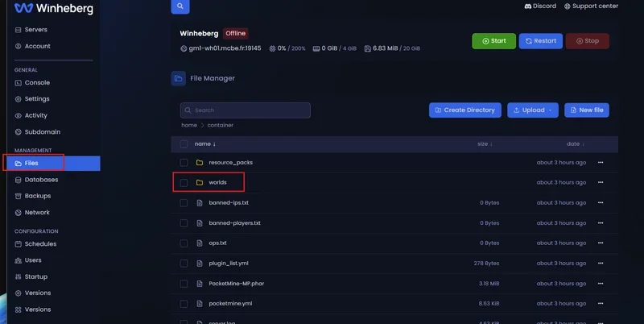
Task: Open the Support center link
Action: [x=591, y=6]
